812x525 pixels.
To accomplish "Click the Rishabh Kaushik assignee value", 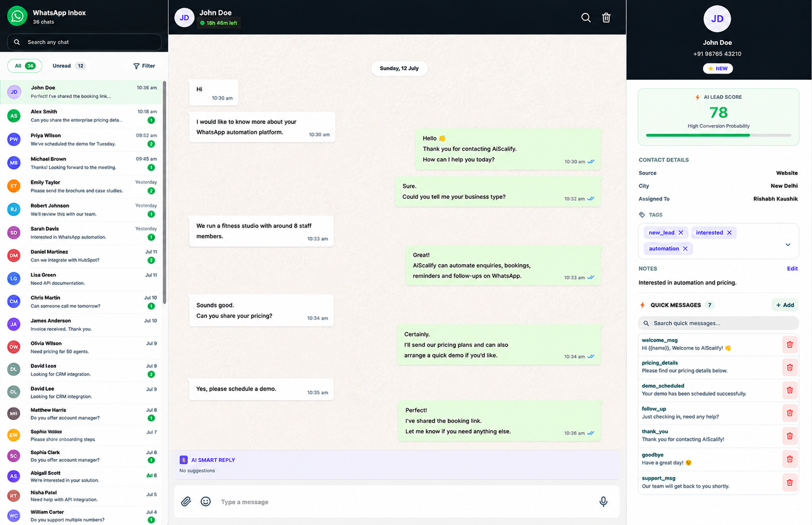I will pos(776,199).
